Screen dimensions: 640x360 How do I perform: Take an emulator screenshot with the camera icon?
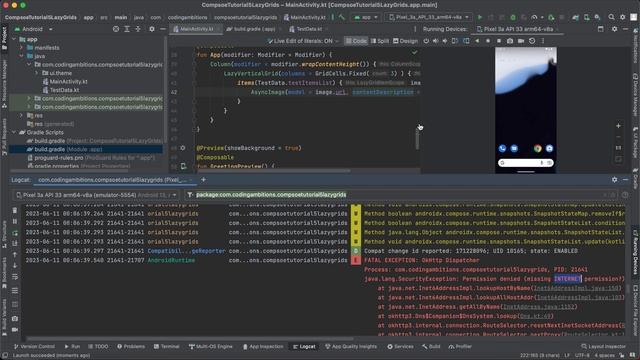click(x=510, y=41)
